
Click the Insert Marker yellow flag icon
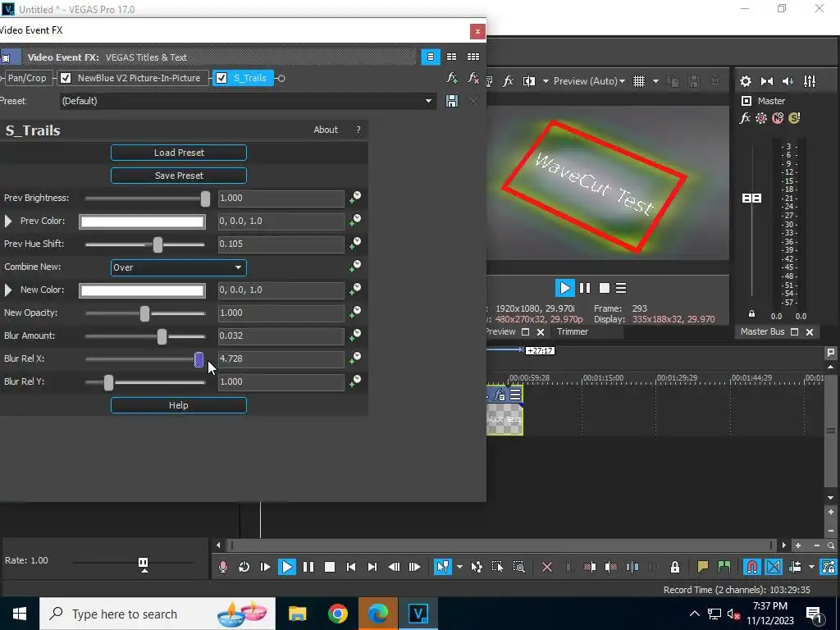(x=702, y=567)
